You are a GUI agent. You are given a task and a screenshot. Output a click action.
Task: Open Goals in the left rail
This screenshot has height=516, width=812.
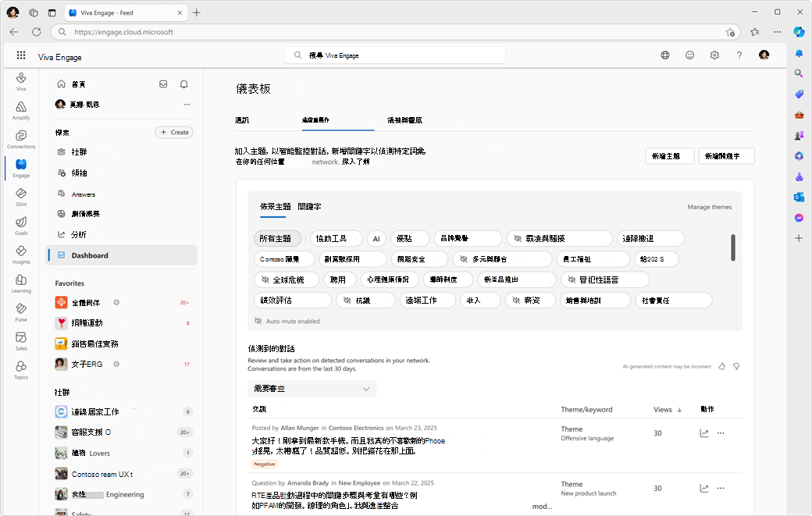pyautogui.click(x=21, y=226)
